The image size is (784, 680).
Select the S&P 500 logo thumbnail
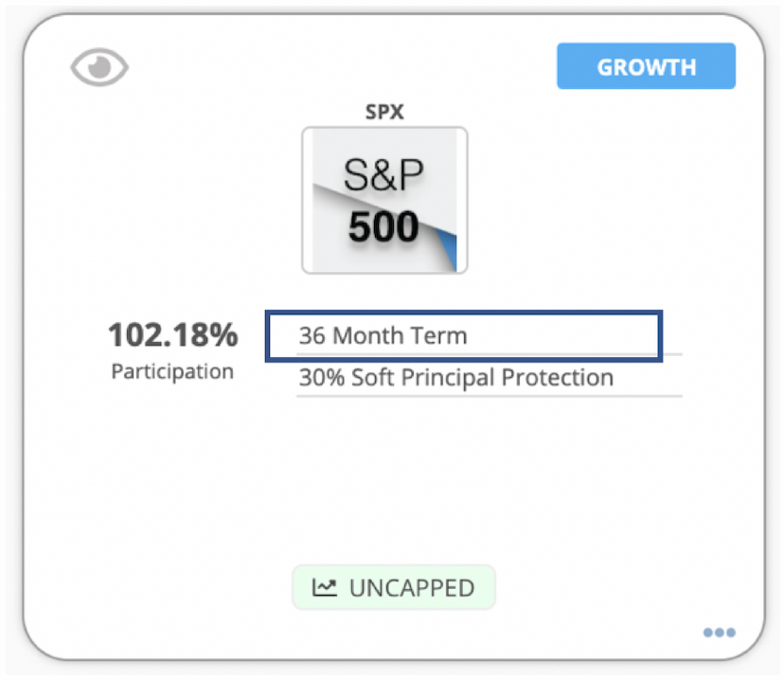(384, 200)
